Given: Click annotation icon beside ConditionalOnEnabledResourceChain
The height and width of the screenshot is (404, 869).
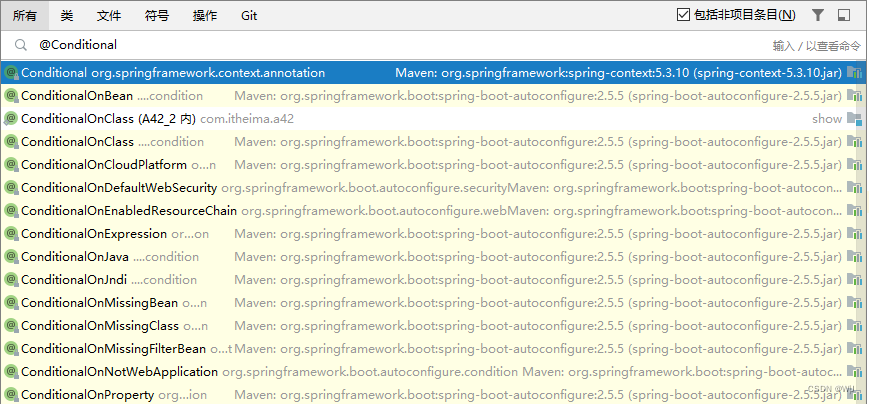Looking at the screenshot, I should tap(11, 211).
